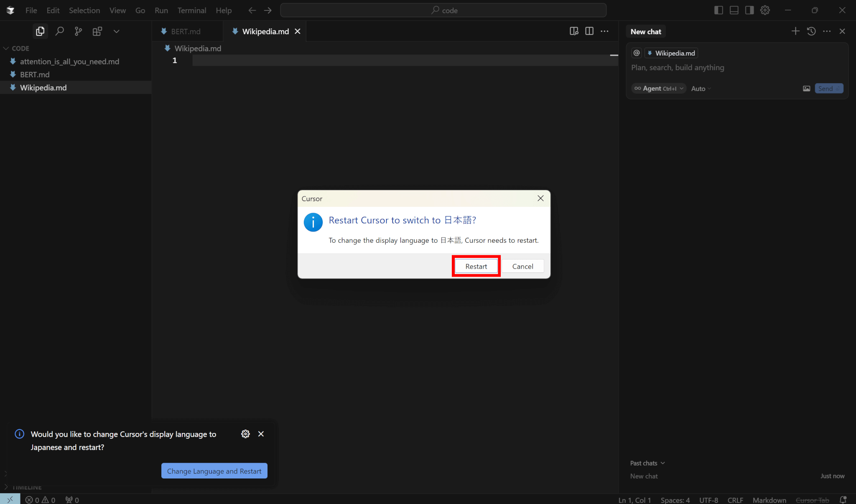This screenshot has height=504, width=856.
Task: Split the editor right
Action: point(589,31)
